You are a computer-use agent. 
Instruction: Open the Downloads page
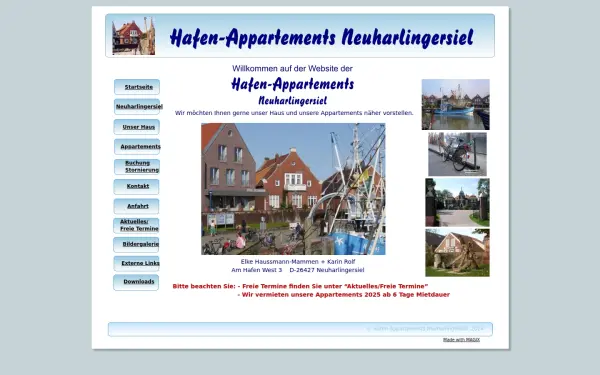point(136,282)
